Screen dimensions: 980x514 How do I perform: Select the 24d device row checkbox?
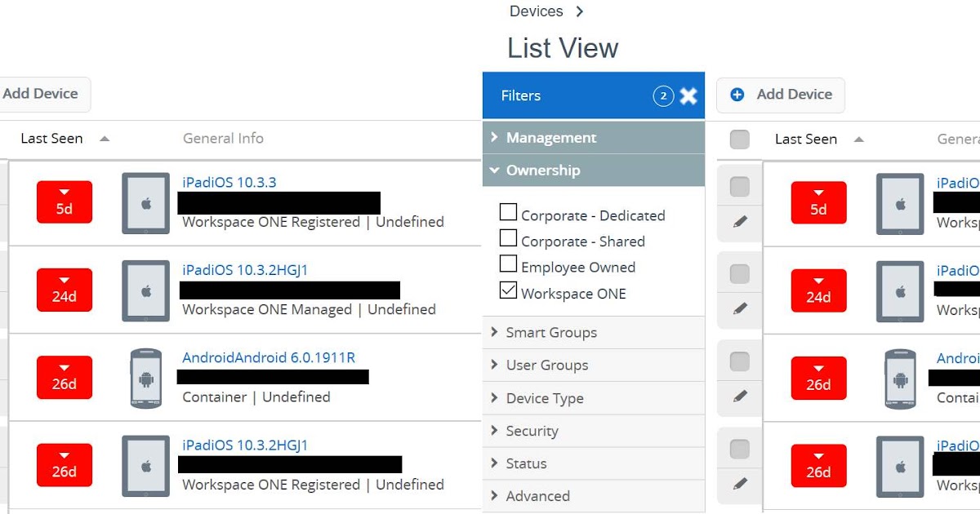pyautogui.click(x=739, y=274)
